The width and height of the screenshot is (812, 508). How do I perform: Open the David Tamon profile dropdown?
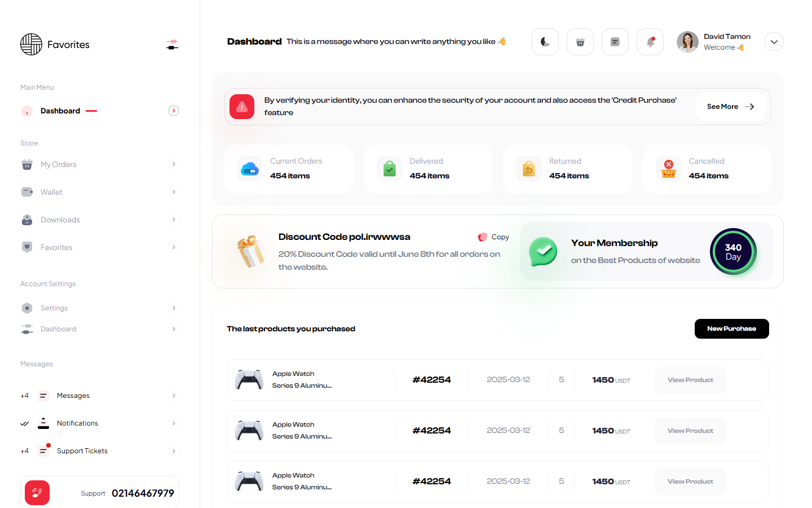tap(774, 42)
